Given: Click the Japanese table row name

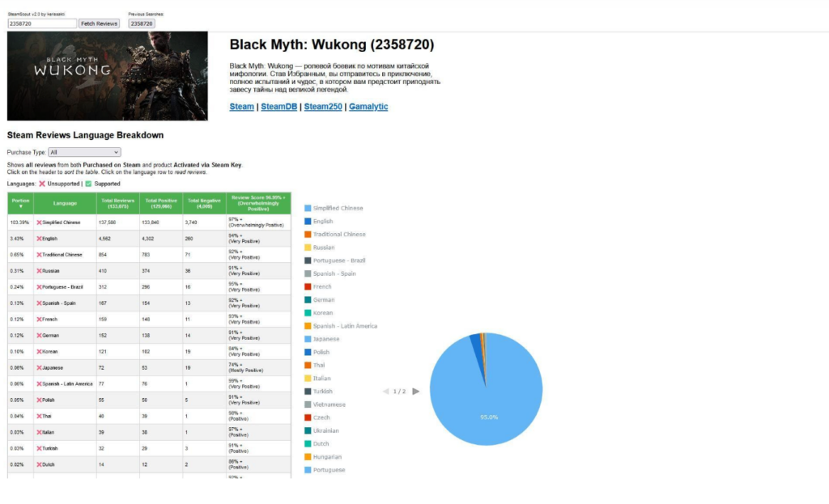Looking at the screenshot, I should click(x=53, y=368).
